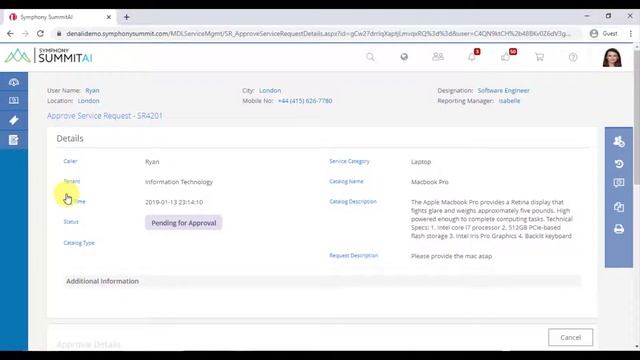Click the 2019-01-13 23:14:10 timestamp
The image size is (640, 360).
point(174,202)
